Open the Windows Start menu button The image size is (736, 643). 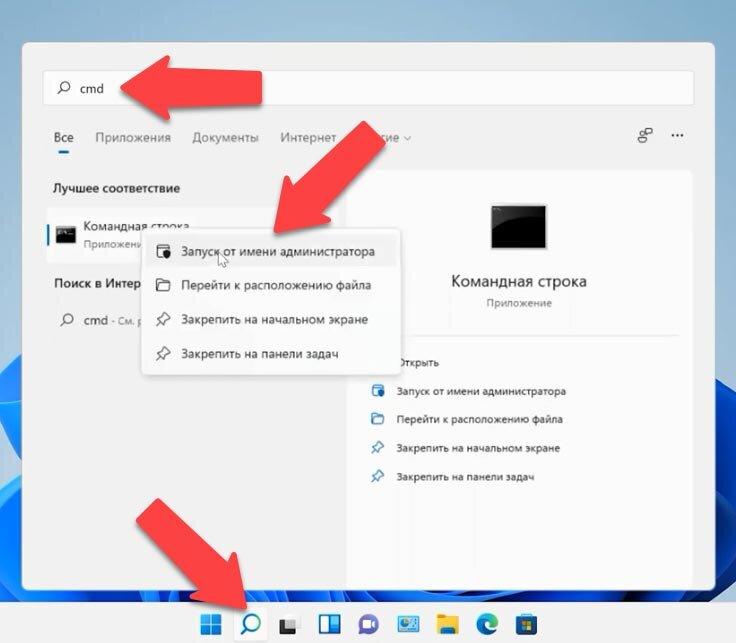point(211,624)
